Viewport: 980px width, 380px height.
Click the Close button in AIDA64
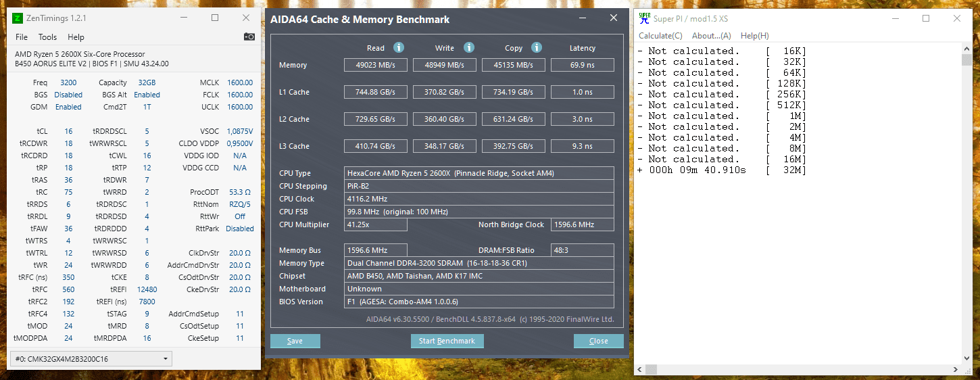598,341
